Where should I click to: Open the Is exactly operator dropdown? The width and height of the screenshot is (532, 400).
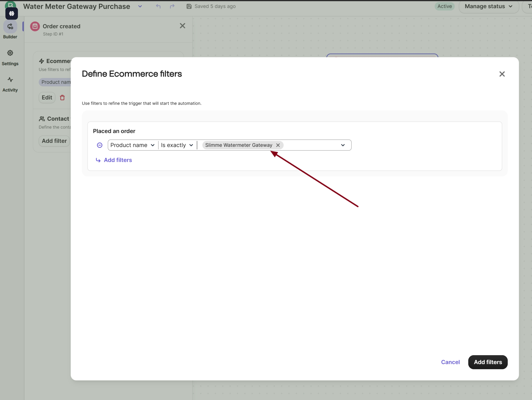point(177,145)
